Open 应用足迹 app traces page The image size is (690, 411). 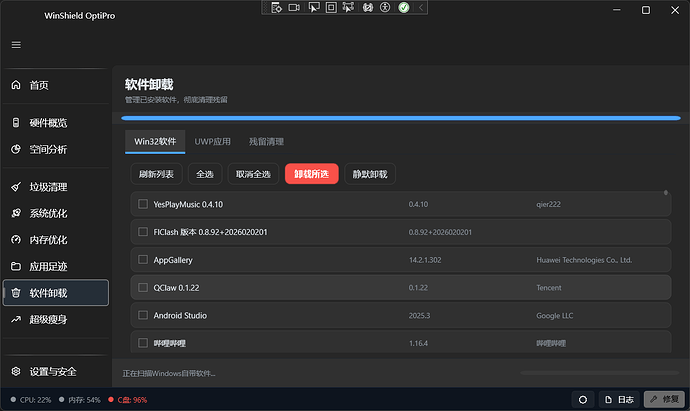click(x=55, y=266)
